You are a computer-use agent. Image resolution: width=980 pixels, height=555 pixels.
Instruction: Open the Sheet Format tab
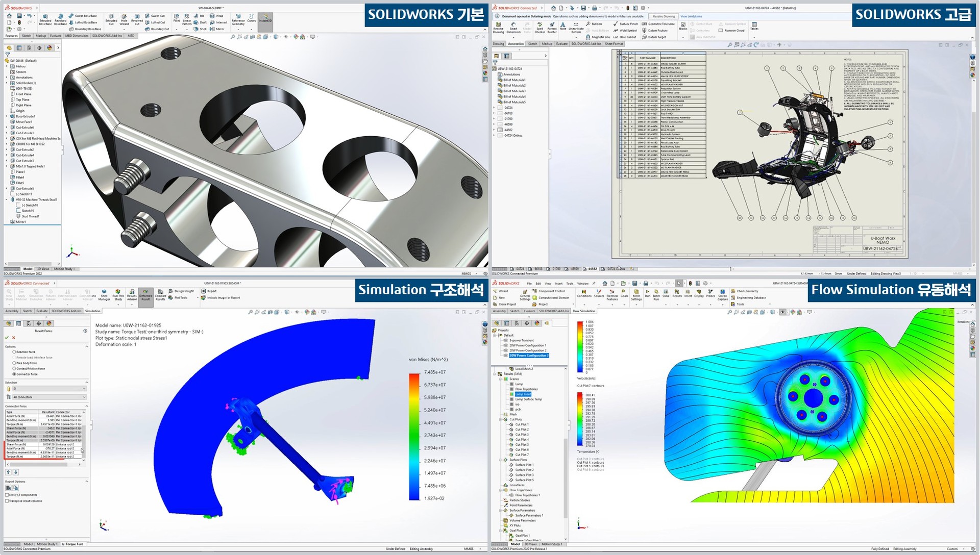614,44
